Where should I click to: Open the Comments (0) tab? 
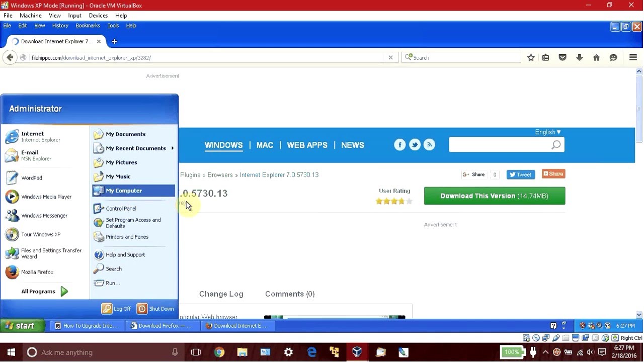[x=290, y=294]
